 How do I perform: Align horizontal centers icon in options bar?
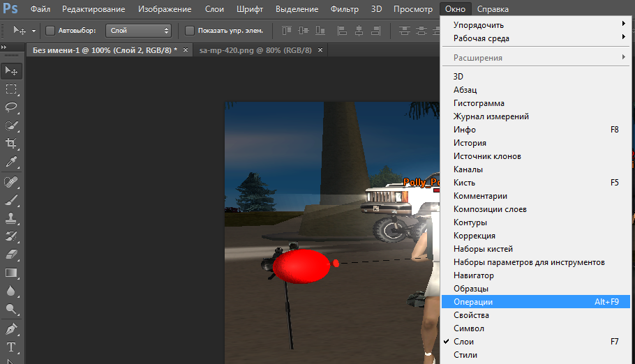[x=359, y=31]
